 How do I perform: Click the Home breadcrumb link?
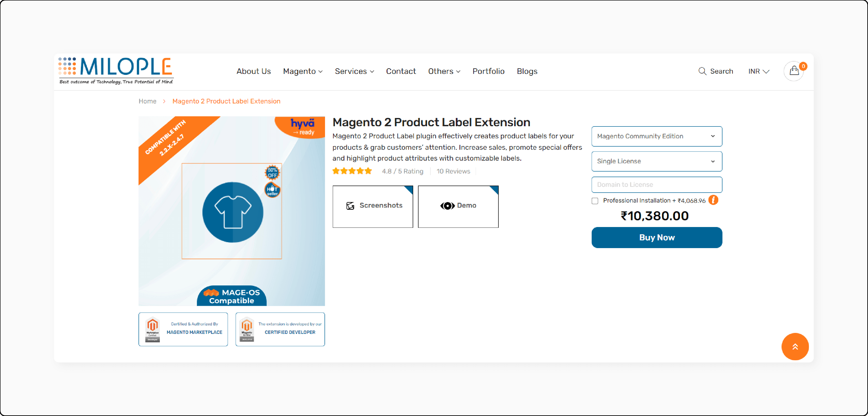click(147, 101)
